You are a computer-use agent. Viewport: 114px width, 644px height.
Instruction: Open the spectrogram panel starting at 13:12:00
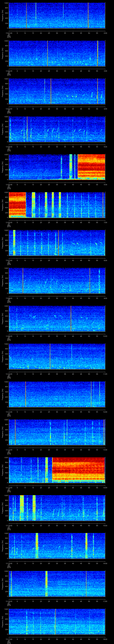(57, 432)
